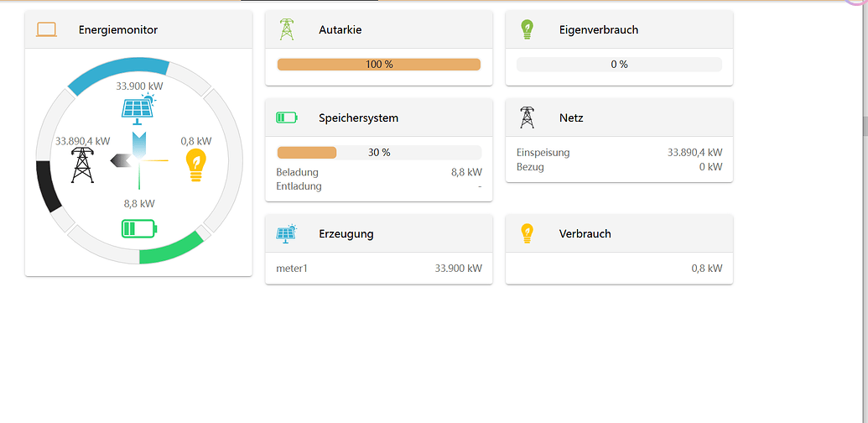Click the page's vertical scrollbar thumb

[864, 126]
